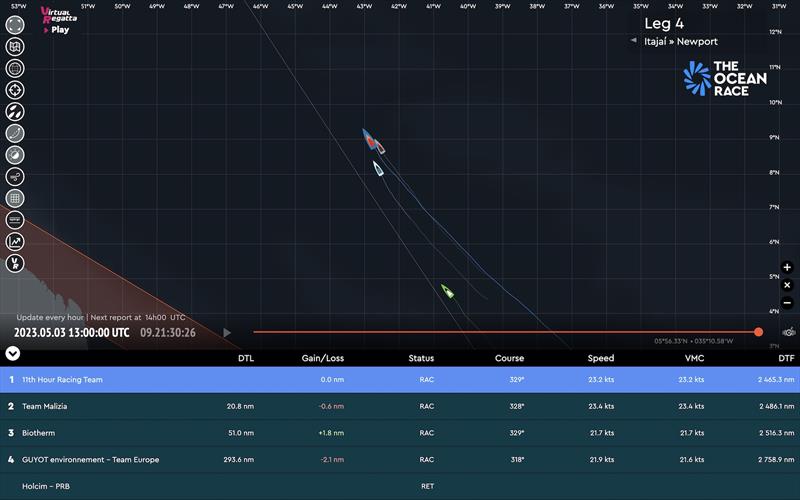Click Team Malizia DTL 20.8 nm
Screen dimensions: 800x500
point(240,406)
